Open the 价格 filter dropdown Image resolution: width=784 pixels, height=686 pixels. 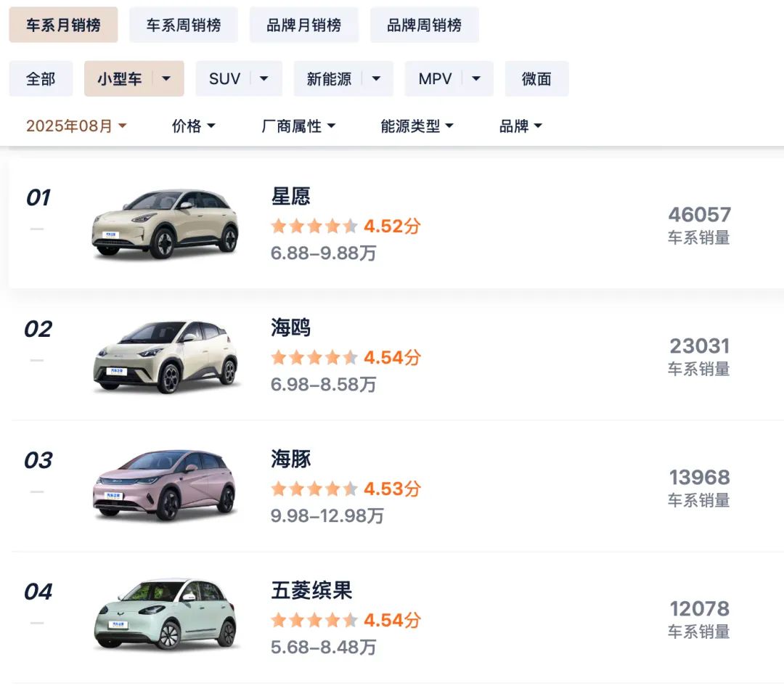click(x=193, y=126)
